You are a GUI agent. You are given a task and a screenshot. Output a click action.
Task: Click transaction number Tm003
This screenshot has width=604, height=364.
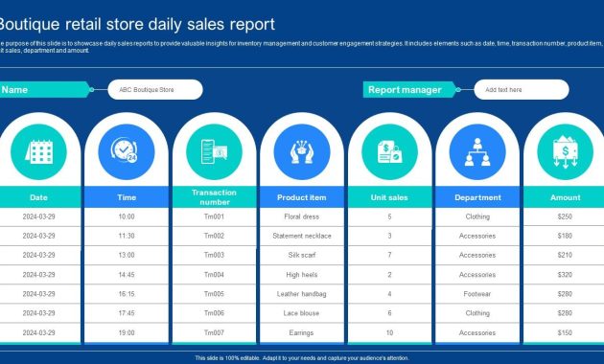pos(214,255)
